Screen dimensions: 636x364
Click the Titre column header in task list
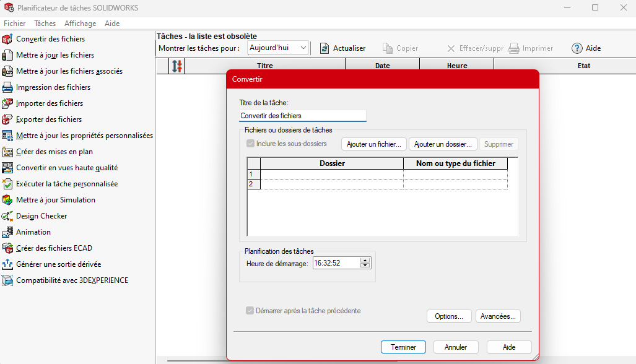click(265, 66)
